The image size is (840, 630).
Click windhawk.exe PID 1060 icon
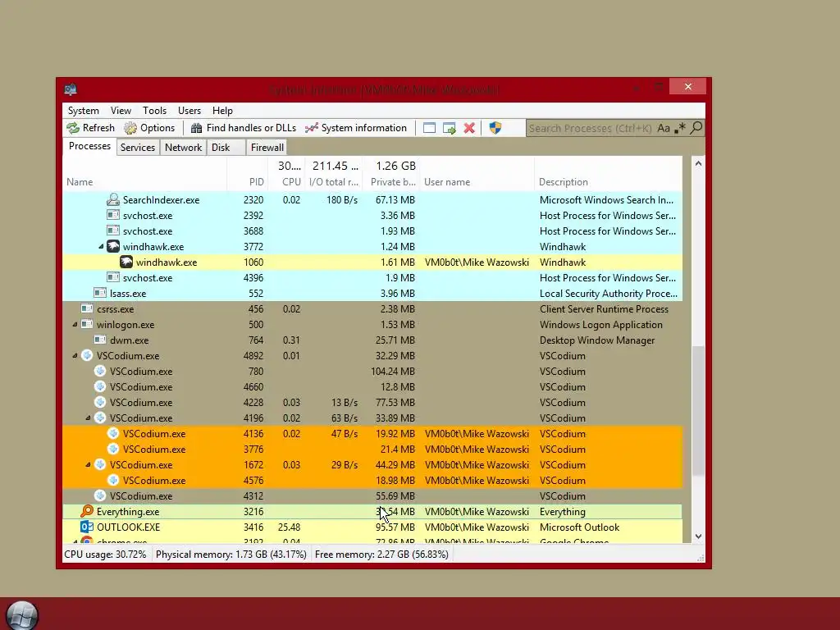(x=126, y=262)
